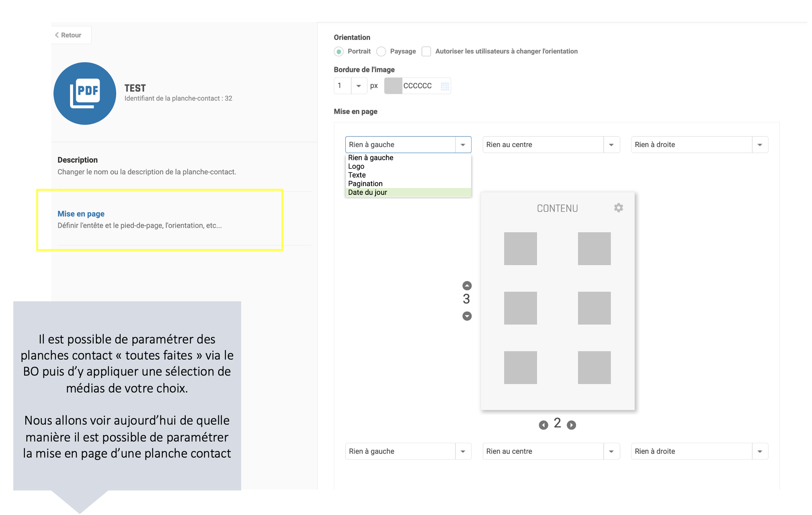812x515 pixels.
Task: Increase column count with right arrow
Action: [571, 425]
